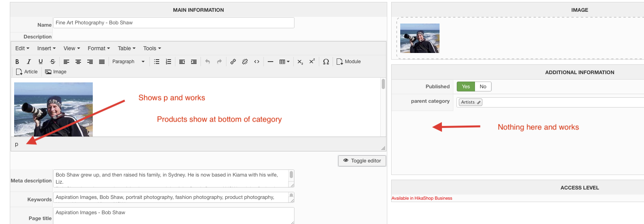This screenshot has width=644, height=224.
Task: Click the insert link icon
Action: pyautogui.click(x=233, y=62)
